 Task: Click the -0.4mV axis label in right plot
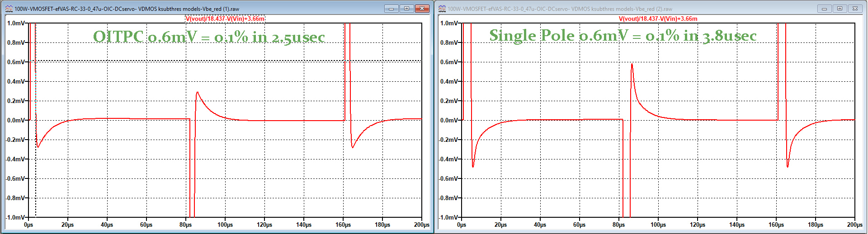pos(448,159)
